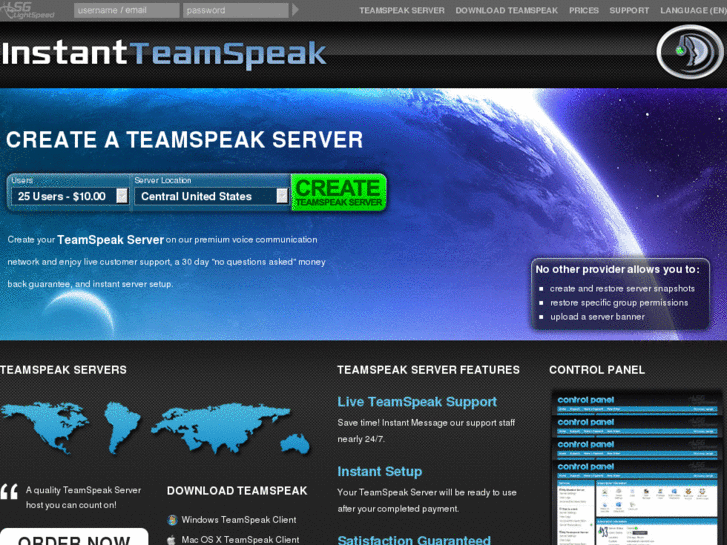Click the Apple Mac OS X icon

click(172, 540)
